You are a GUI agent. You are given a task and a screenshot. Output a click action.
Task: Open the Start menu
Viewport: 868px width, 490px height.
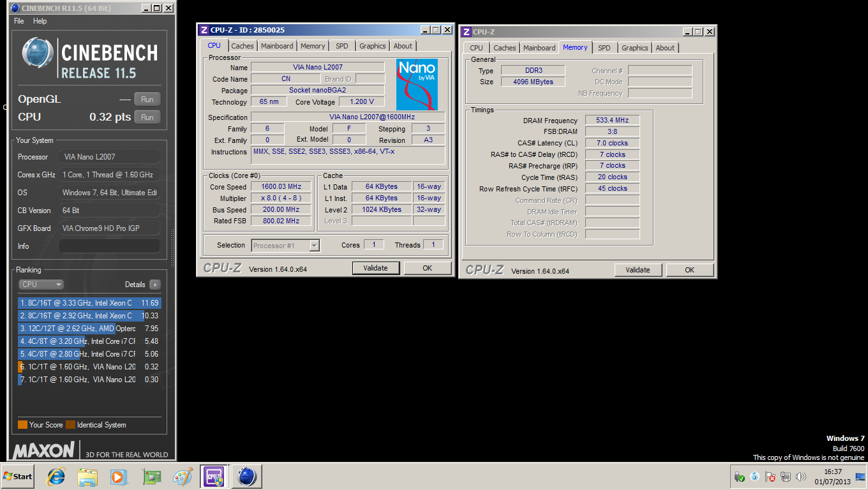coord(18,477)
